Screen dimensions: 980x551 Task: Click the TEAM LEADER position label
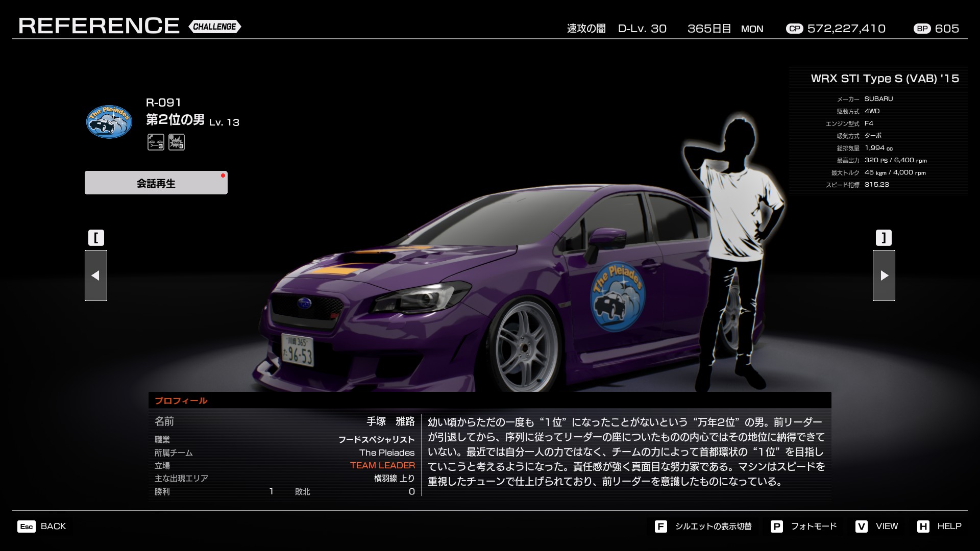click(x=382, y=465)
